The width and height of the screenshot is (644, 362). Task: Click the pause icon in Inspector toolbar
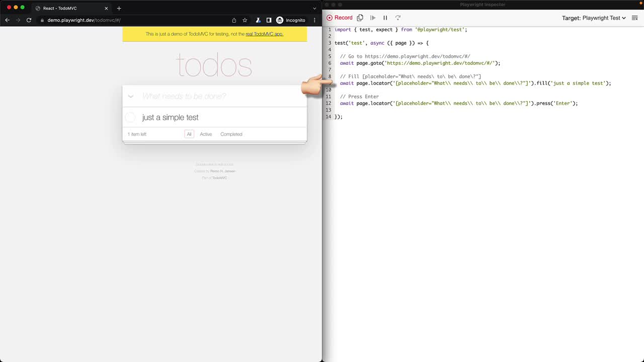tap(385, 18)
